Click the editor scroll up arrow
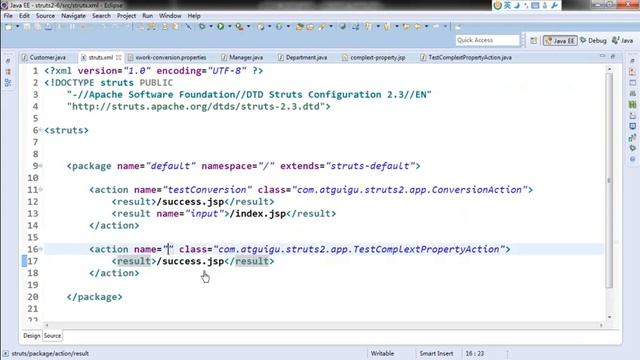The image size is (640, 360). click(609, 70)
